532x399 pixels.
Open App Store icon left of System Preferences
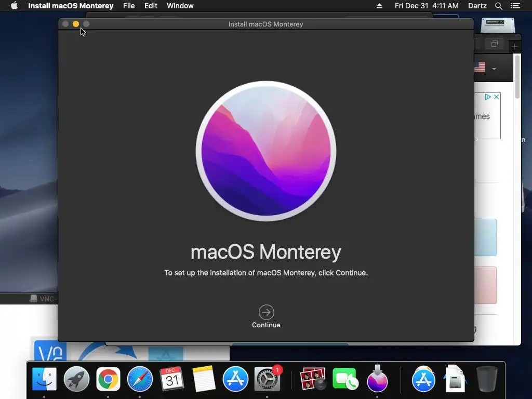click(235, 379)
